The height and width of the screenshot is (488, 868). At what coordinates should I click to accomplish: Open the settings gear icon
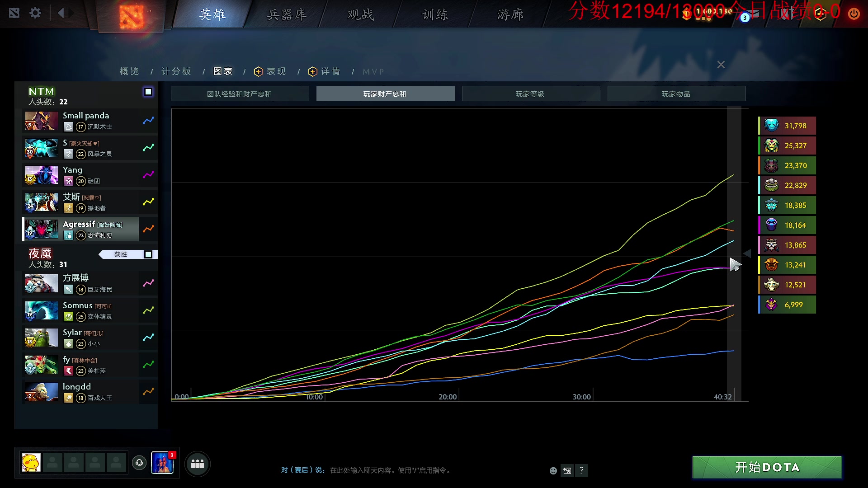(35, 13)
